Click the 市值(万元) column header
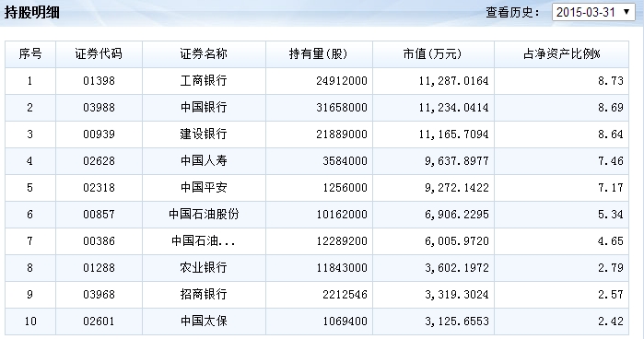This screenshot has width=644, height=339. click(432, 53)
